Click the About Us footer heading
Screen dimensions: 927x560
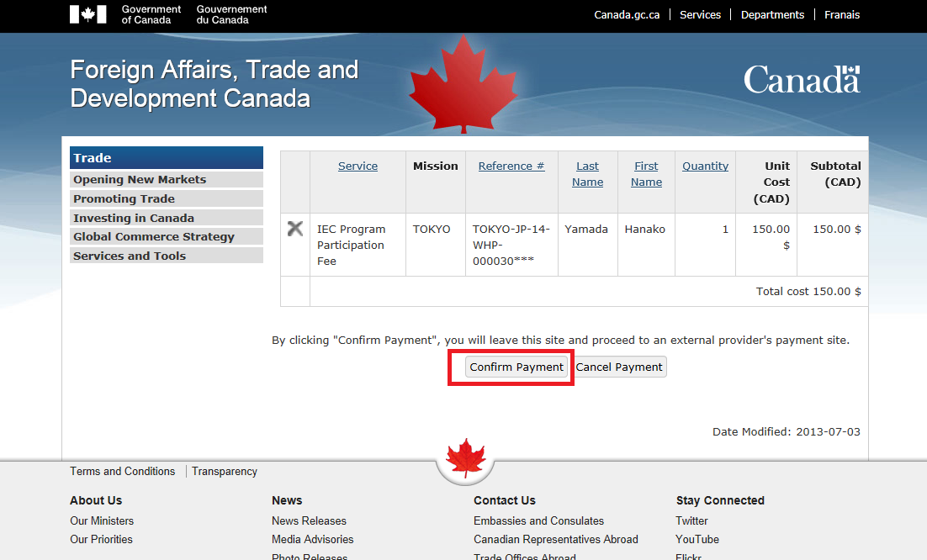[96, 500]
